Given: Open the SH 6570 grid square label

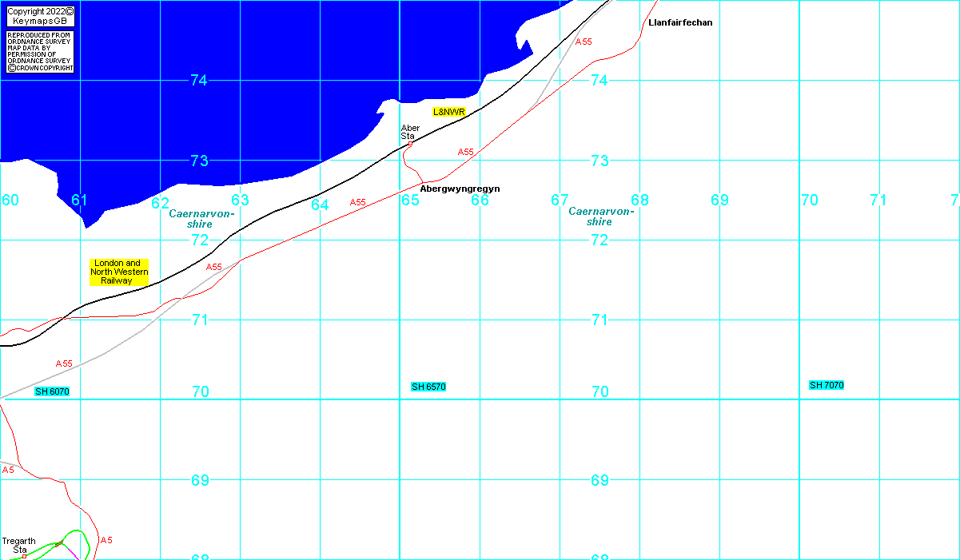Looking at the screenshot, I should (428, 387).
